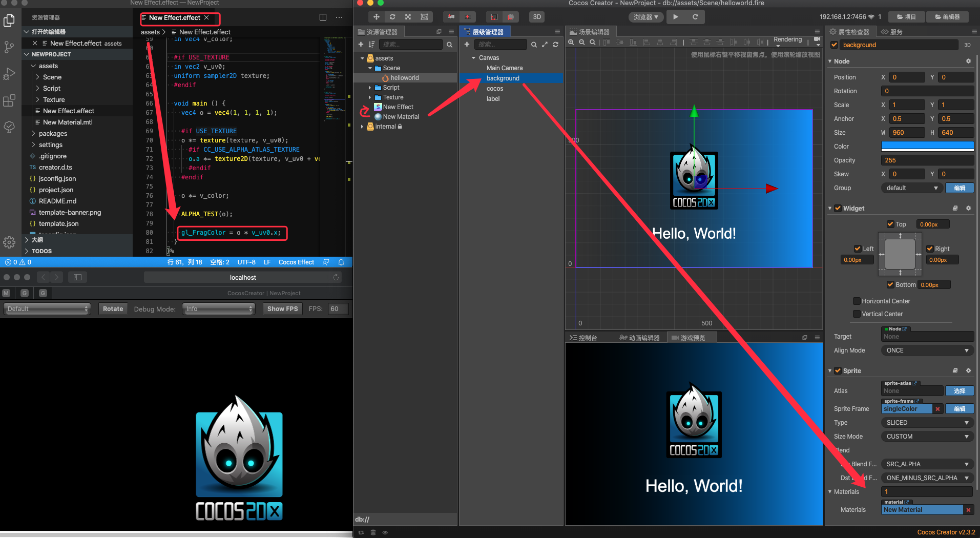
Task: Split the VS Code editor
Action: (x=323, y=17)
